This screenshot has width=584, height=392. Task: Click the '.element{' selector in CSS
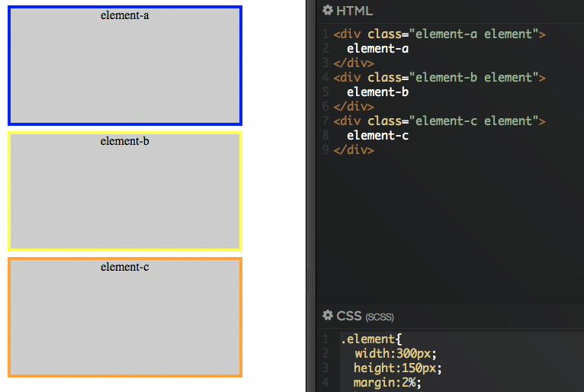coord(371,339)
